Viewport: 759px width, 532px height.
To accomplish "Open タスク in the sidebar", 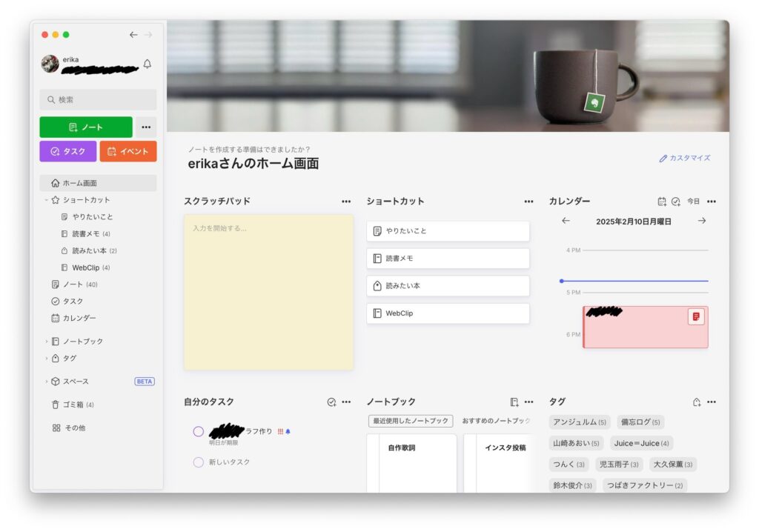I will [x=67, y=301].
